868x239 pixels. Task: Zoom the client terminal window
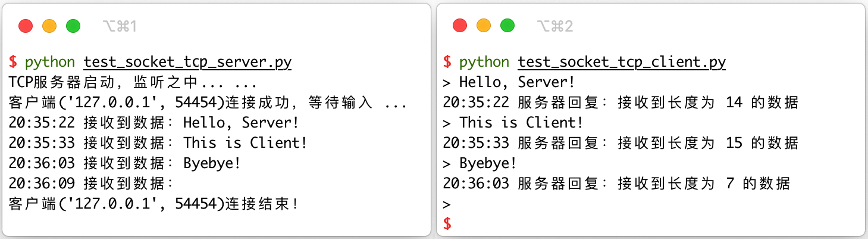point(507,26)
